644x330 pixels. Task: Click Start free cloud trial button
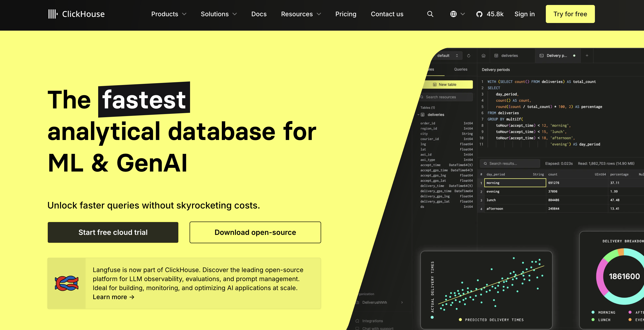click(x=113, y=232)
